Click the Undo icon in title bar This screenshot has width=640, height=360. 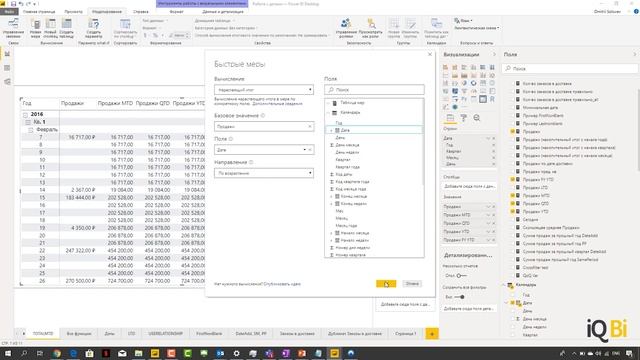click(21, 4)
